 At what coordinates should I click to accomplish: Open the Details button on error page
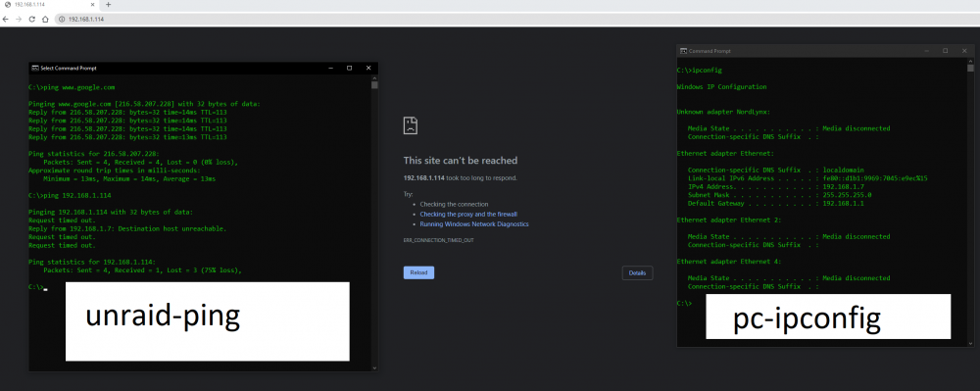638,273
